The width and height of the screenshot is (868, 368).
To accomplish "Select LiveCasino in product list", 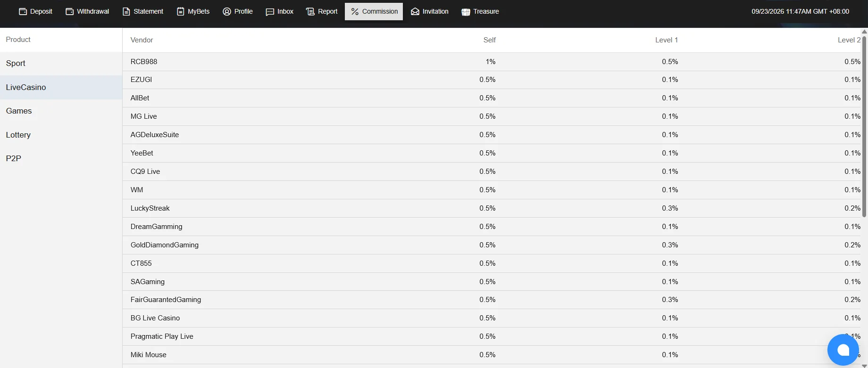I will point(61,87).
